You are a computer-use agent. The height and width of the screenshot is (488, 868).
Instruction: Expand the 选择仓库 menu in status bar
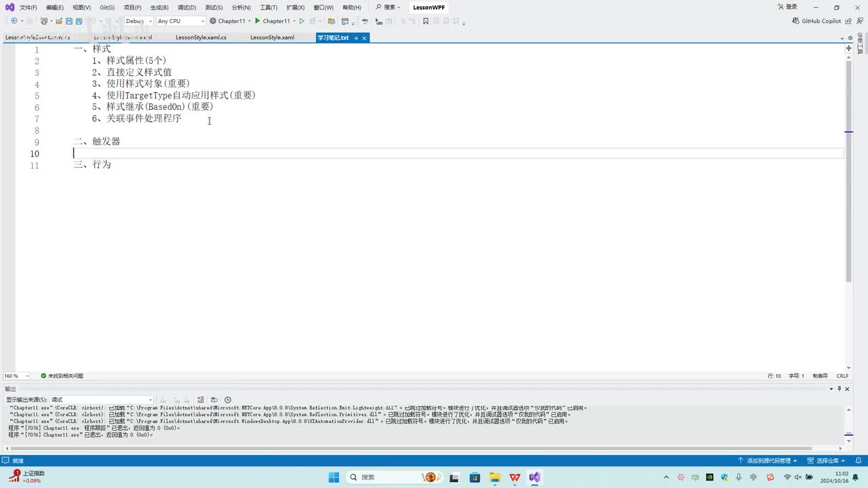[827, 460]
